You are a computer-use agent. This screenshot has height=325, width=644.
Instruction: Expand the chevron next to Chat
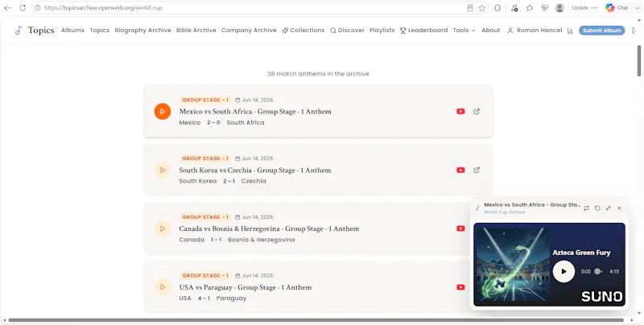(637, 8)
